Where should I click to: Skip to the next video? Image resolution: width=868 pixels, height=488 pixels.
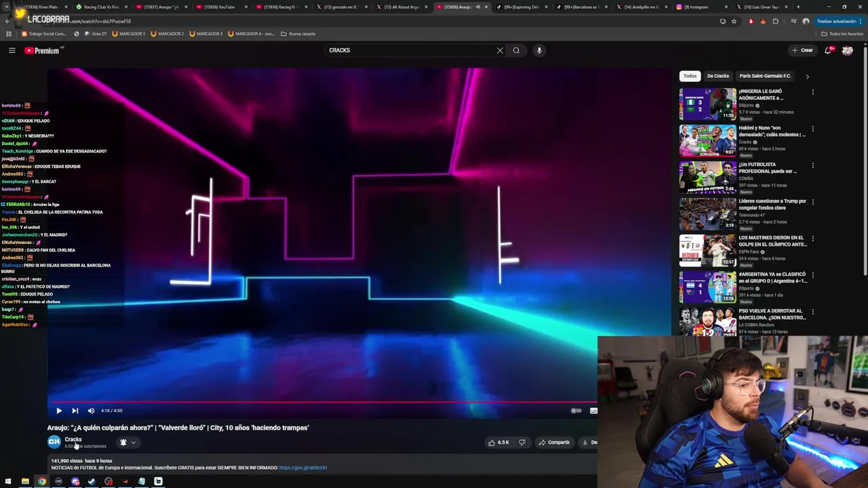click(x=75, y=411)
